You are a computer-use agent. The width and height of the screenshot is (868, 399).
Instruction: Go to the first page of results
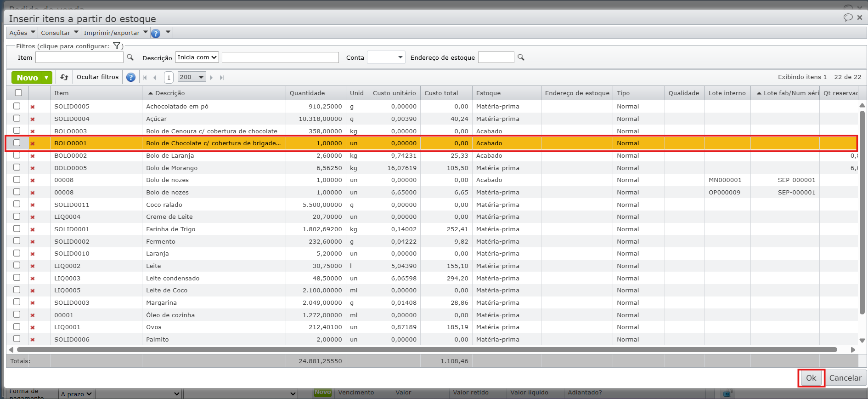pos(145,78)
